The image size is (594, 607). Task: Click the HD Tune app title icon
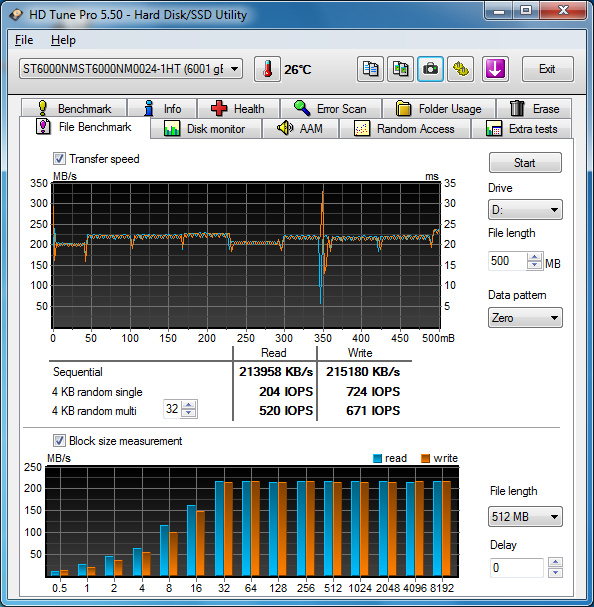click(x=16, y=15)
